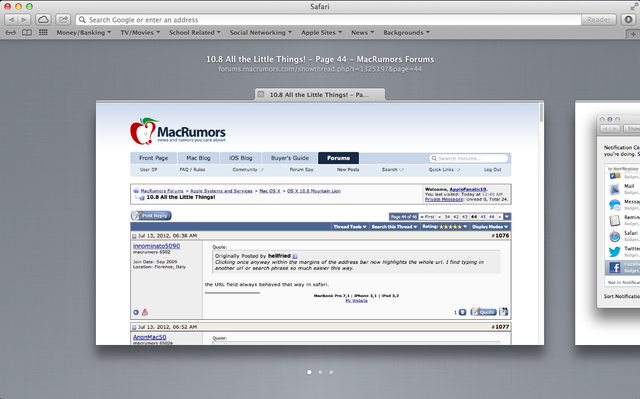Select the Forums tab
Screen dimensions: 640x399
coord(338,158)
